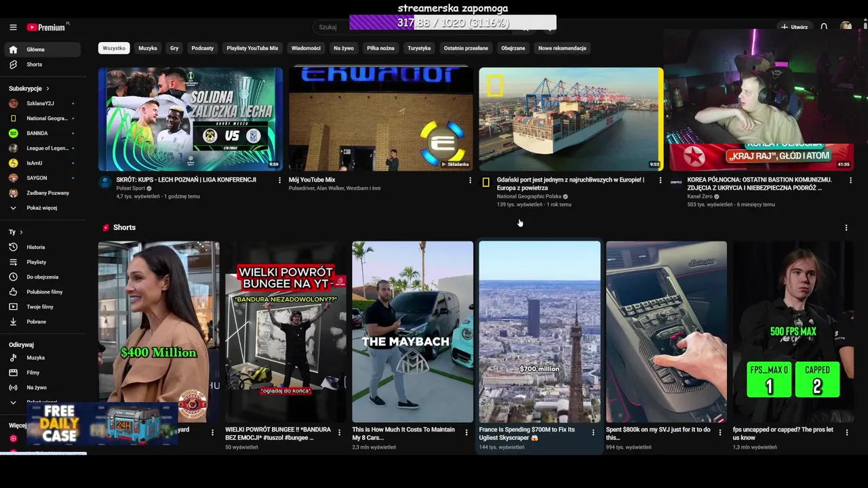The image size is (868, 488).
Task: Open more options for KUPS - Lech video
Action: coord(279,180)
